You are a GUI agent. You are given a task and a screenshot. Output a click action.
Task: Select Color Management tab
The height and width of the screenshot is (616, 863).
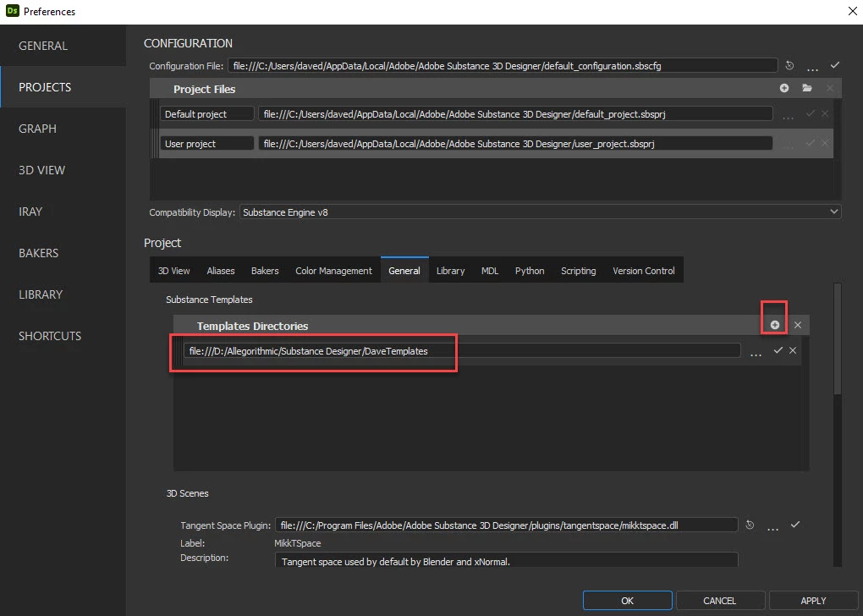click(x=333, y=270)
